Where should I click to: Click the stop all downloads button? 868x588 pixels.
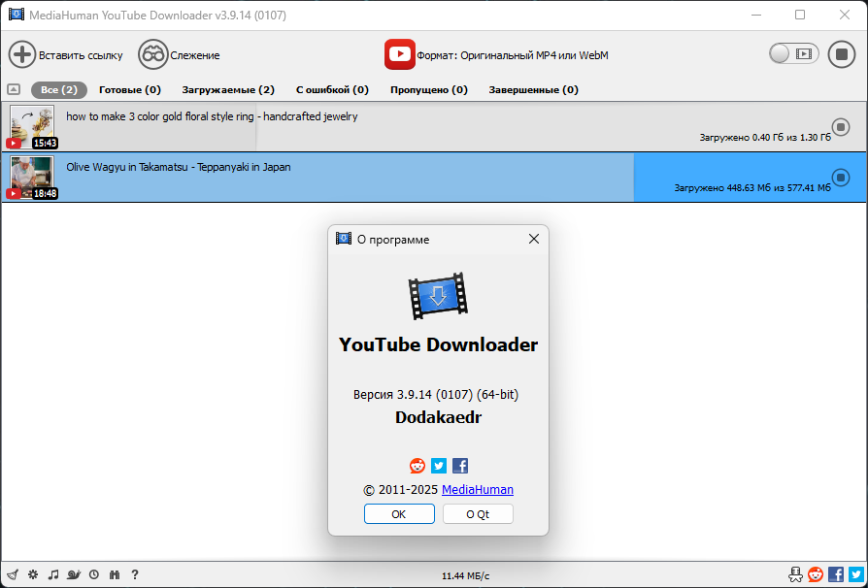[842, 54]
